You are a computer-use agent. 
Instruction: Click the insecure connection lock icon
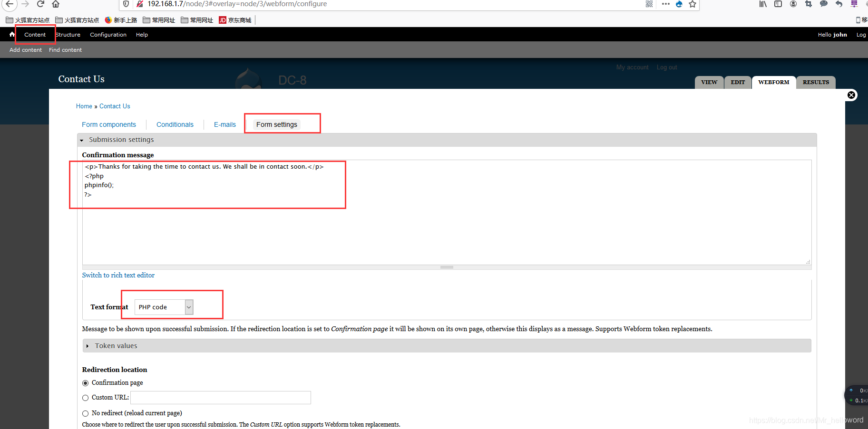pyautogui.click(x=140, y=4)
